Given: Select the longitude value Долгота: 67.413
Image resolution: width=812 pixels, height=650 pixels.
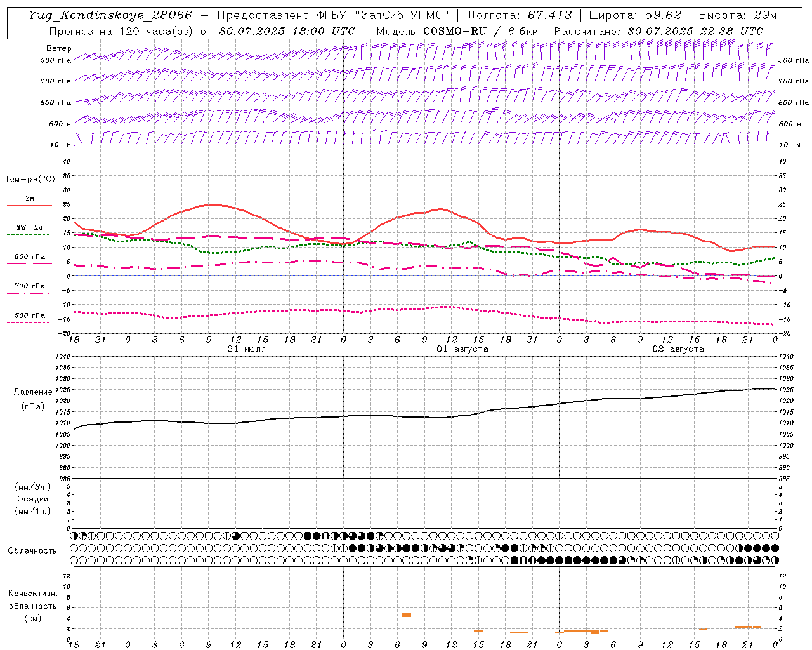Looking at the screenshot, I should [519, 15].
